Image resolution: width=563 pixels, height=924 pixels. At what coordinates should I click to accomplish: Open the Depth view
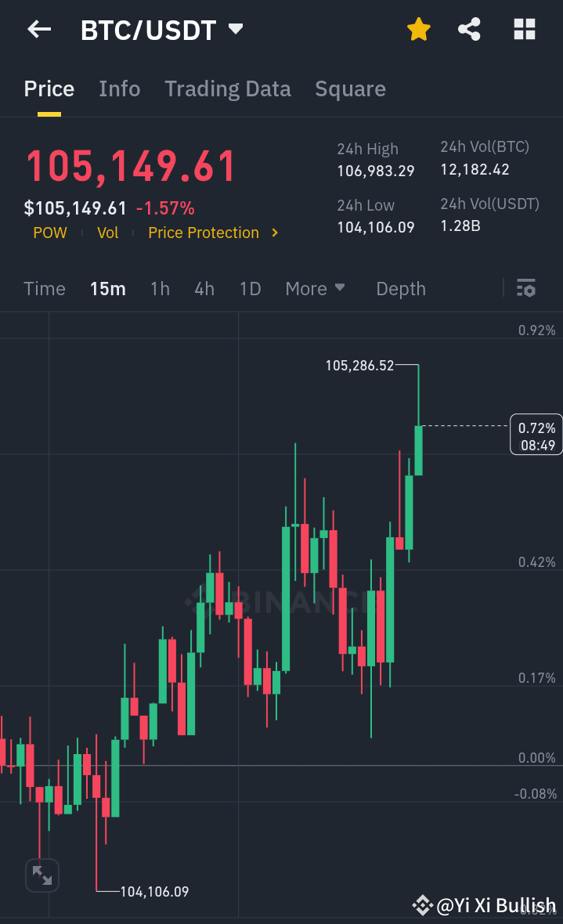[400, 289]
